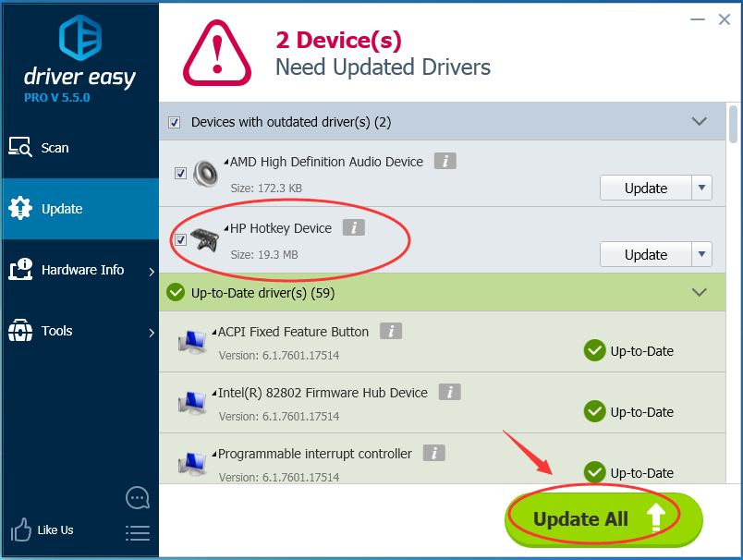The width and height of the screenshot is (743, 560).
Task: Open the Hardware Info menu
Action: [x=81, y=270]
